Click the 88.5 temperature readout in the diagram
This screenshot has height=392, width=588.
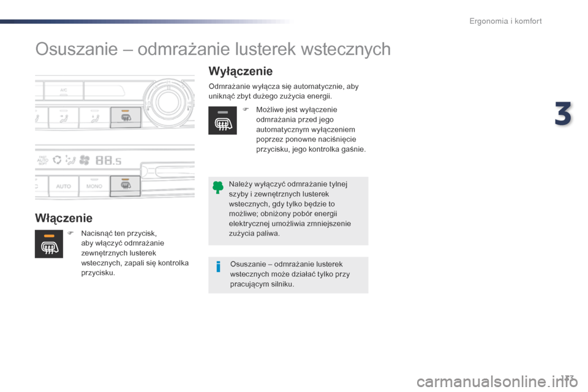[108, 160]
